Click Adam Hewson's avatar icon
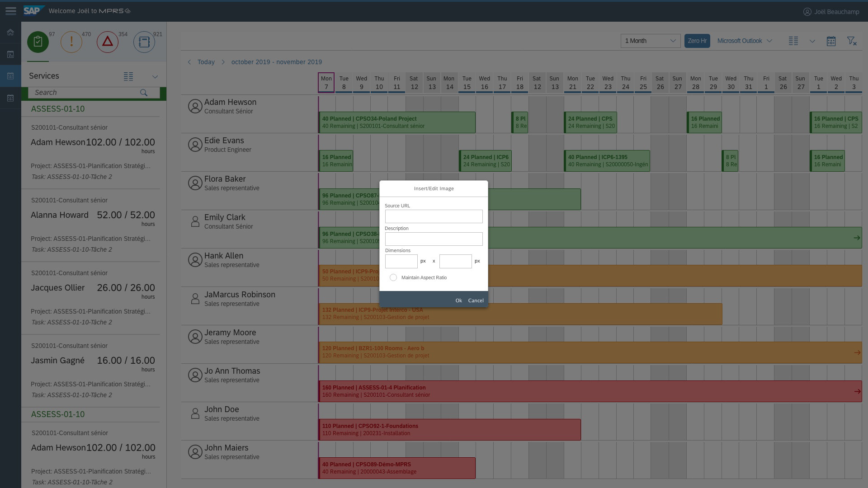Image resolution: width=868 pixels, height=488 pixels. click(x=195, y=107)
